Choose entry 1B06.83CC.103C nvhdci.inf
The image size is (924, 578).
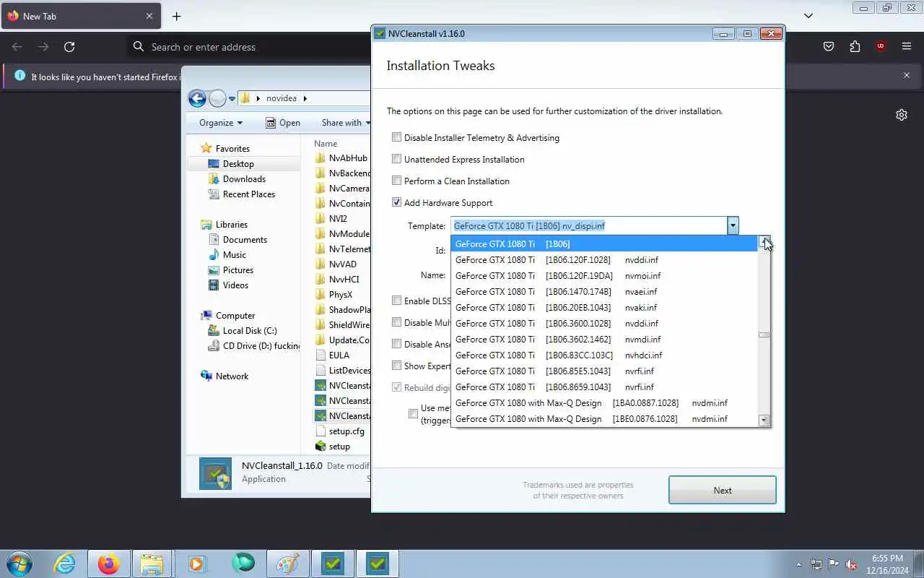(604, 355)
